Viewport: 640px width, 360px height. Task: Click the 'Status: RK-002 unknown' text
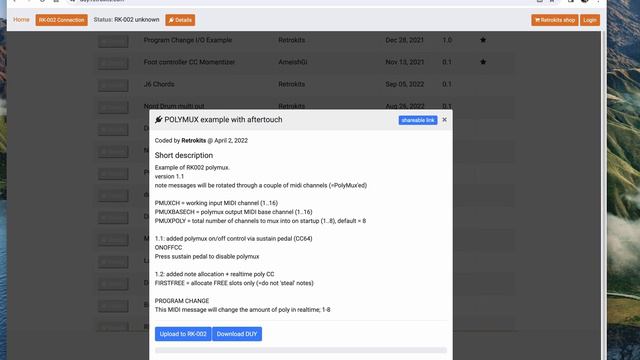pyautogui.click(x=127, y=20)
